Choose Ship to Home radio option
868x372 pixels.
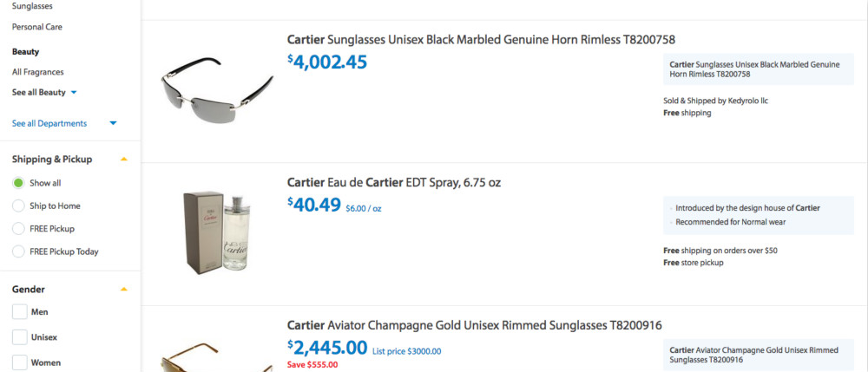(18, 206)
